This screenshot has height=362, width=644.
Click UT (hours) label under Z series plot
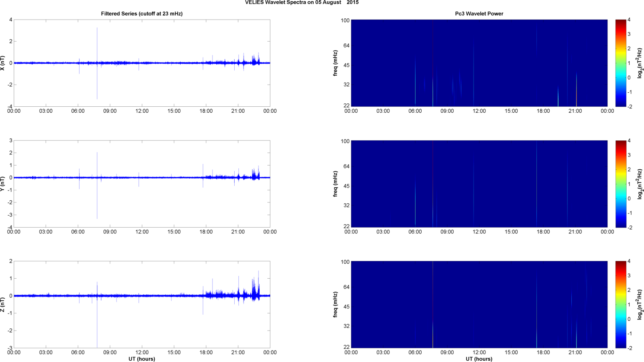click(x=142, y=359)
